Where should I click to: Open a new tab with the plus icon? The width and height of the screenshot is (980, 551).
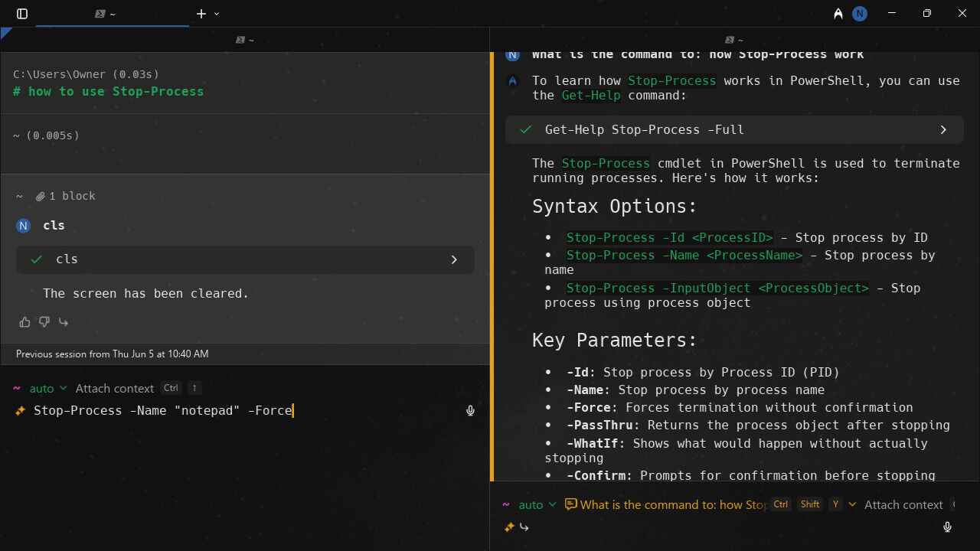[x=201, y=14]
